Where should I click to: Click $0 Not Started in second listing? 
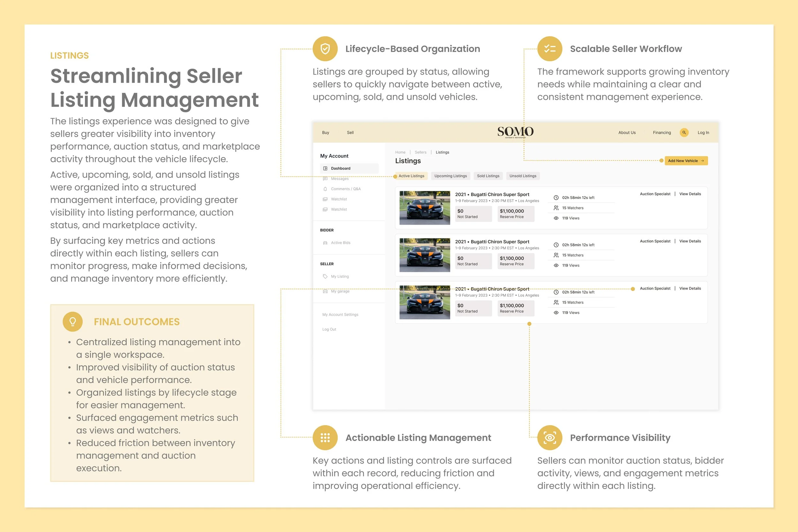tap(473, 261)
